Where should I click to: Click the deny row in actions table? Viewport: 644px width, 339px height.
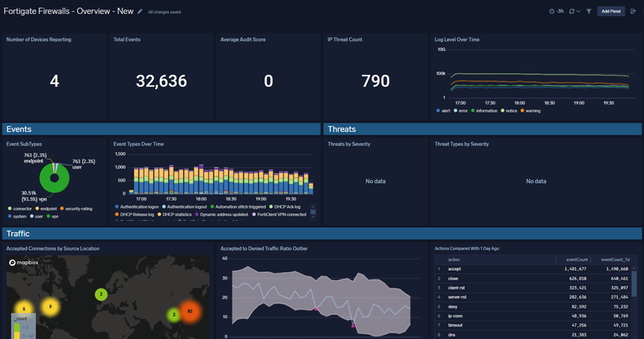534,306
